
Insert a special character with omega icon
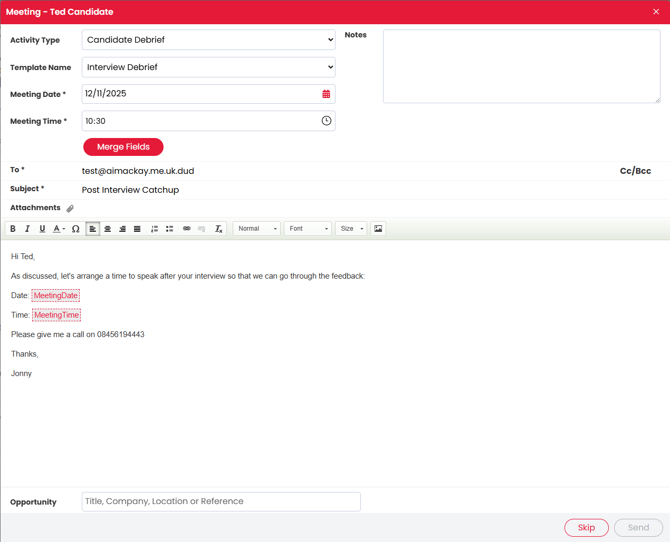pyautogui.click(x=76, y=229)
